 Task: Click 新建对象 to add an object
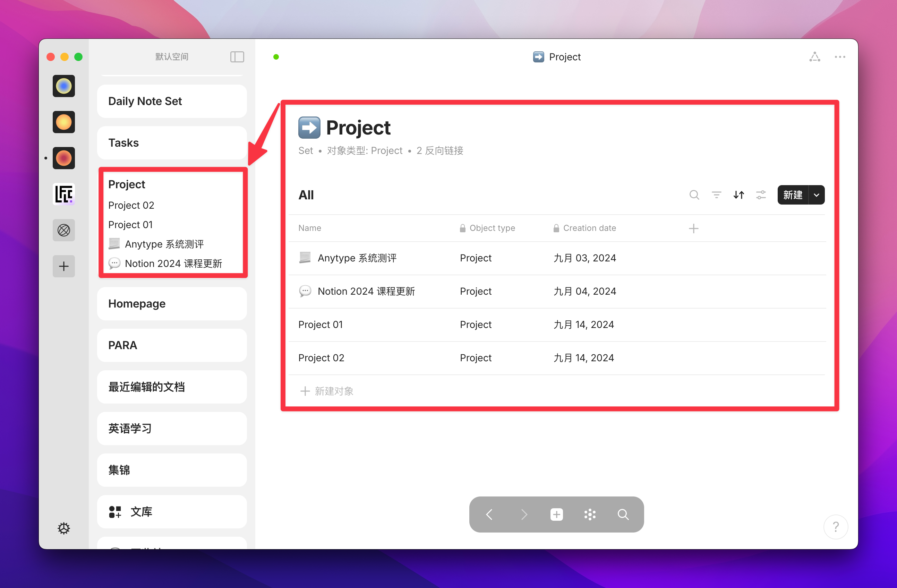[327, 391]
